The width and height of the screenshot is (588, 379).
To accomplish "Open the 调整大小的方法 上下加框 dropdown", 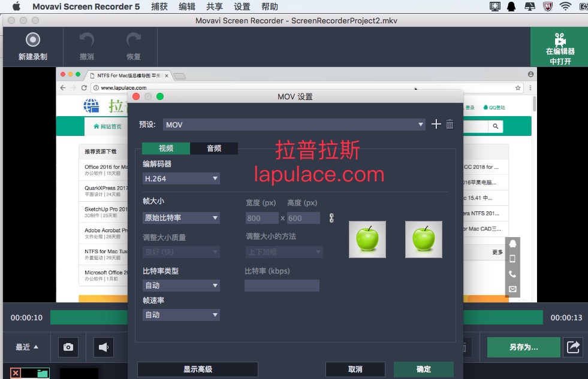I will 284,251.
